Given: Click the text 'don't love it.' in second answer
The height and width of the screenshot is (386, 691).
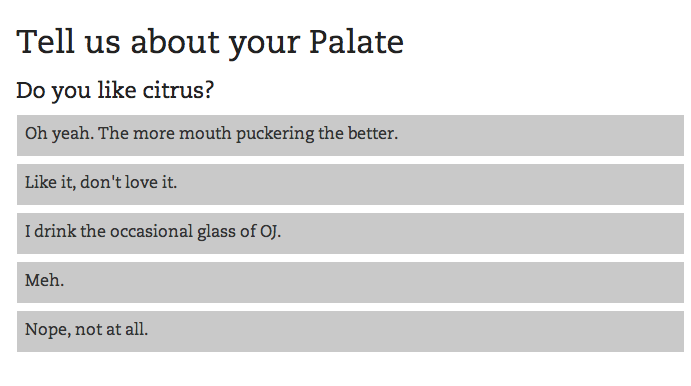Looking at the screenshot, I should (128, 182).
